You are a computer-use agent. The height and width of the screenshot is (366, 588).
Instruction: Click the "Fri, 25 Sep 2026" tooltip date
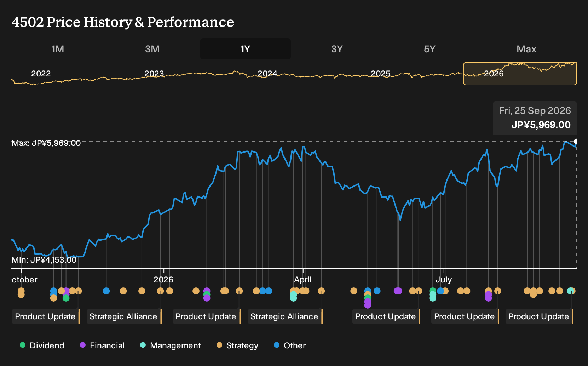[x=535, y=111]
